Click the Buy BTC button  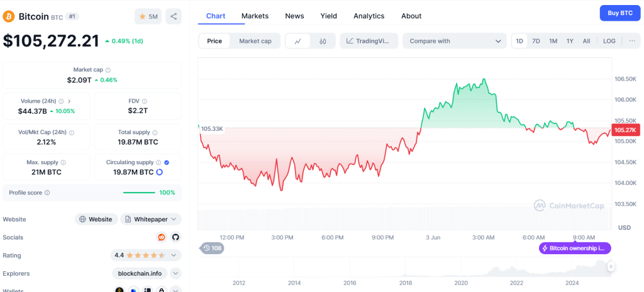pos(620,13)
